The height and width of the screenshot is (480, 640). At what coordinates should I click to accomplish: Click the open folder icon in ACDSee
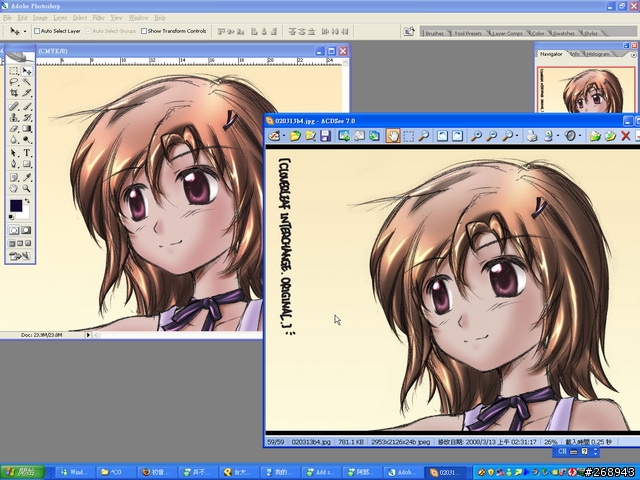point(295,136)
